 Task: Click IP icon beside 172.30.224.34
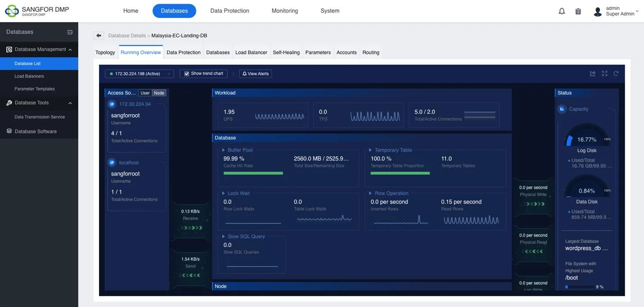tap(112, 104)
